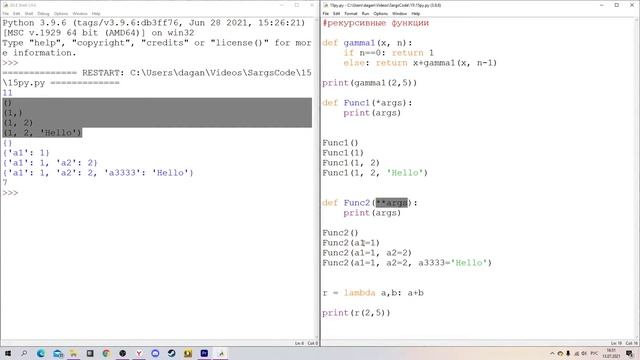This screenshot has width=640, height=360.
Task: Open the Debug menu in IDLE Shell
Action: point(43,13)
